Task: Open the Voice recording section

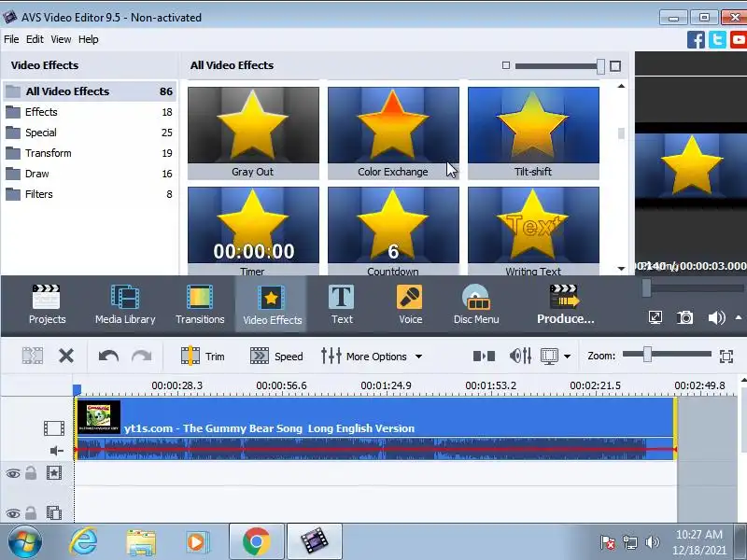Action: pyautogui.click(x=410, y=305)
